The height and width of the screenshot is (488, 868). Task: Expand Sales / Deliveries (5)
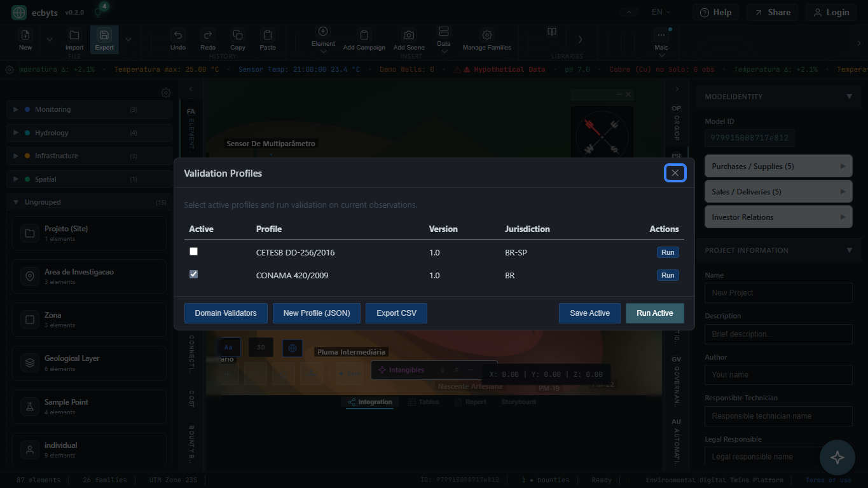point(778,191)
